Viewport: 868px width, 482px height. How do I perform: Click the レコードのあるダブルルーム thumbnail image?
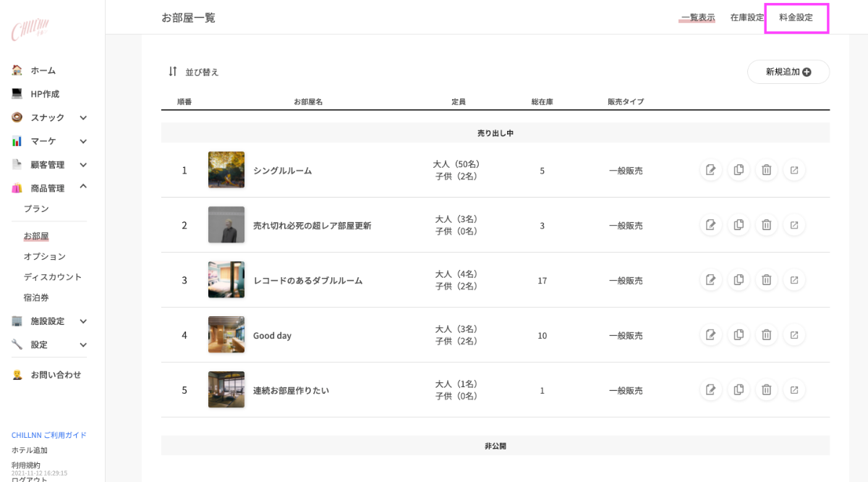pyautogui.click(x=226, y=280)
